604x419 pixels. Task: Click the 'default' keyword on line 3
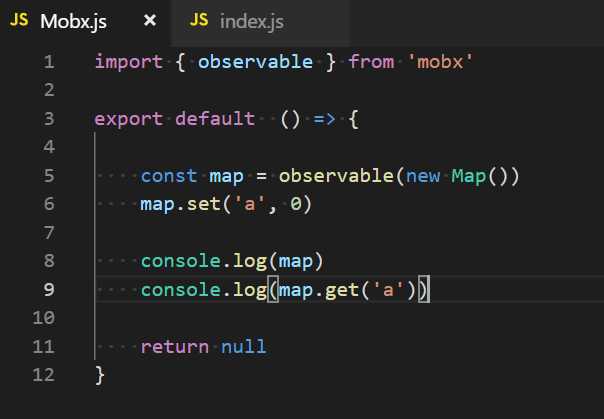(x=215, y=119)
